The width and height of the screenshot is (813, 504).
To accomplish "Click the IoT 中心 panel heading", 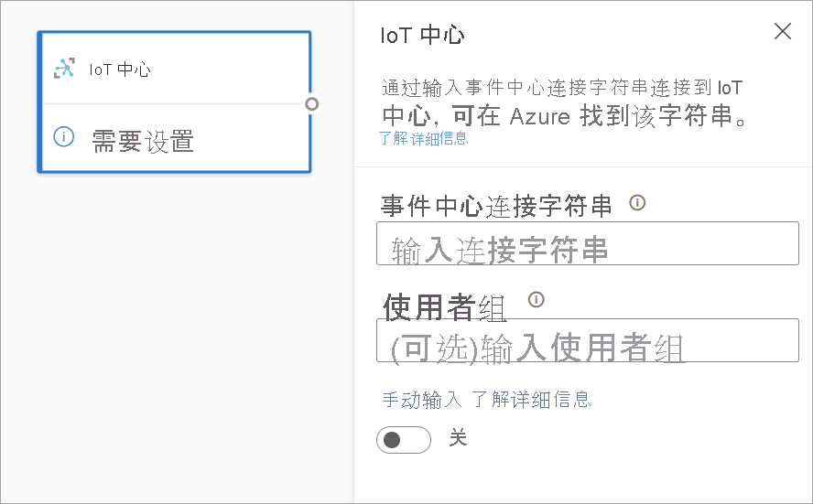I will [x=422, y=36].
